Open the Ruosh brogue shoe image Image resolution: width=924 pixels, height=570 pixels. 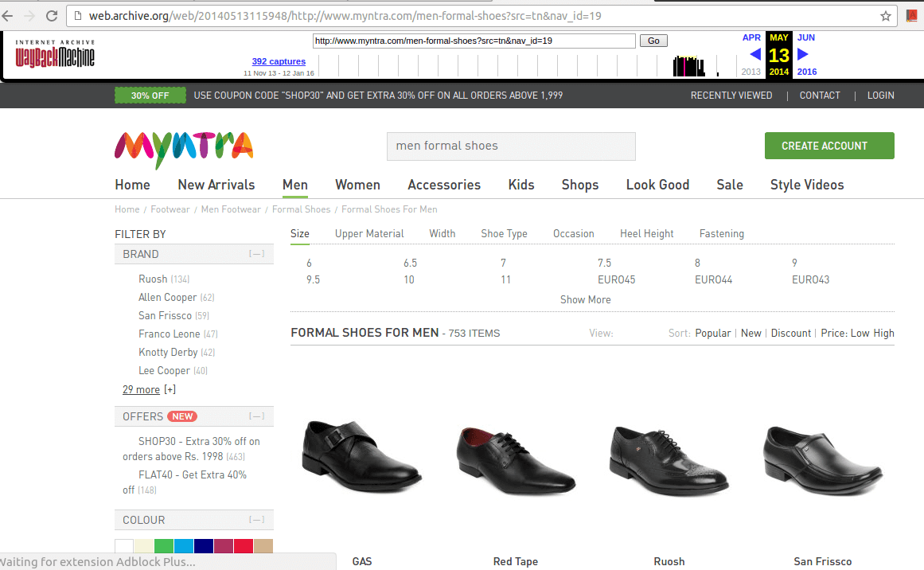[x=669, y=460]
